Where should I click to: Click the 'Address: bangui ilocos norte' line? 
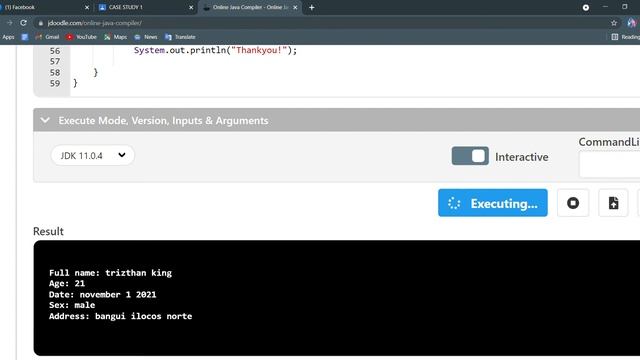pos(120,316)
